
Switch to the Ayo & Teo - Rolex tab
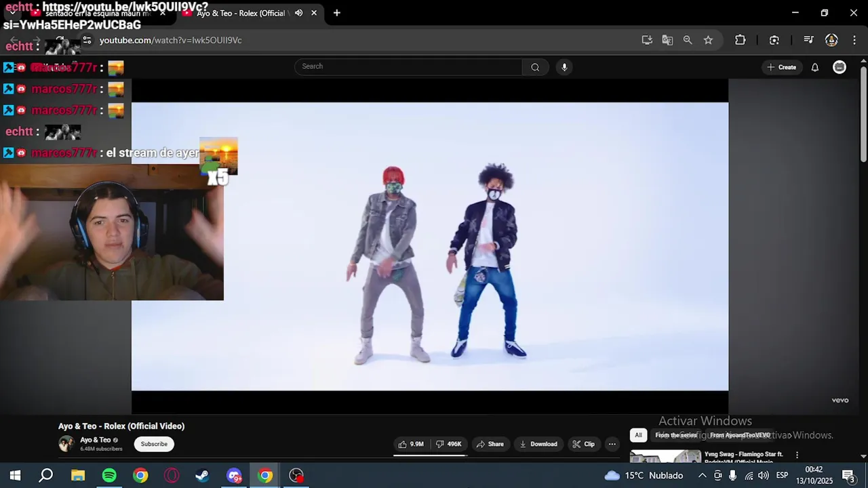[x=240, y=13]
